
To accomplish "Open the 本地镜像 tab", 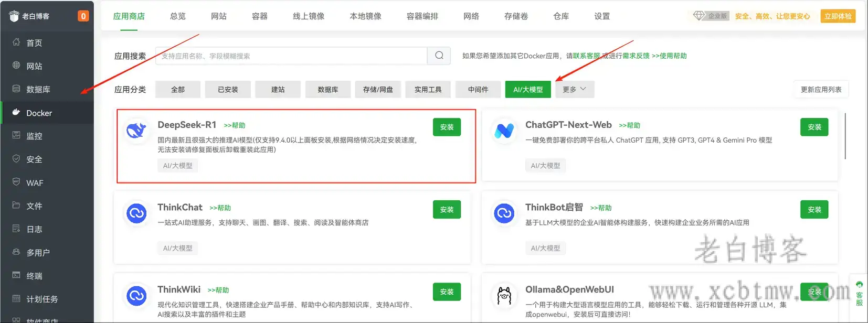I will coord(366,16).
